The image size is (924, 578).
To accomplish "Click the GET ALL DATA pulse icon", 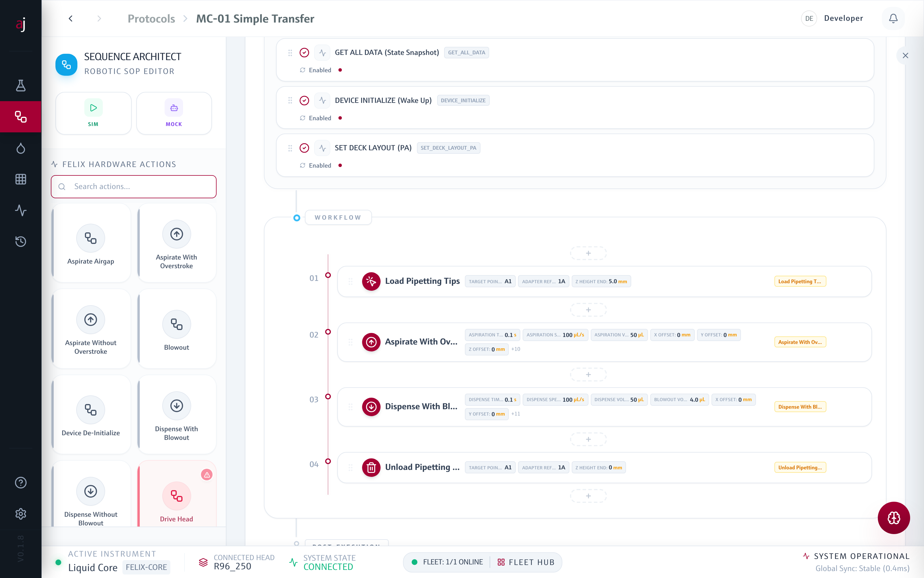I will tap(322, 53).
